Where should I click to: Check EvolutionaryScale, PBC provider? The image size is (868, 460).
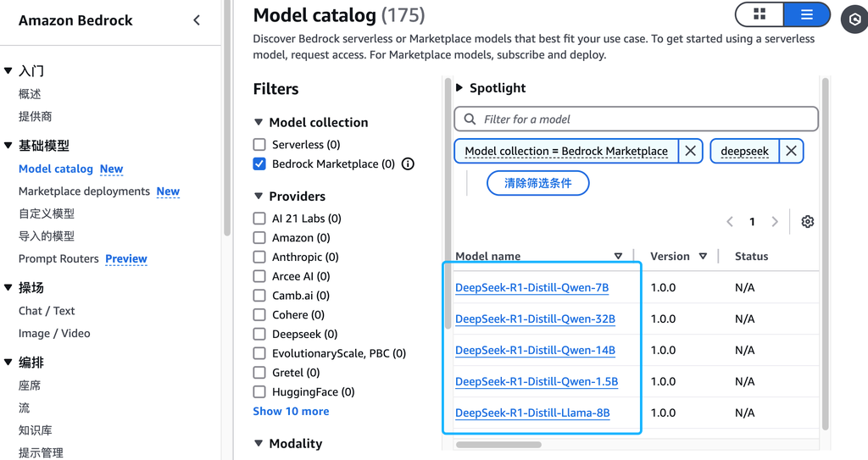pos(259,353)
